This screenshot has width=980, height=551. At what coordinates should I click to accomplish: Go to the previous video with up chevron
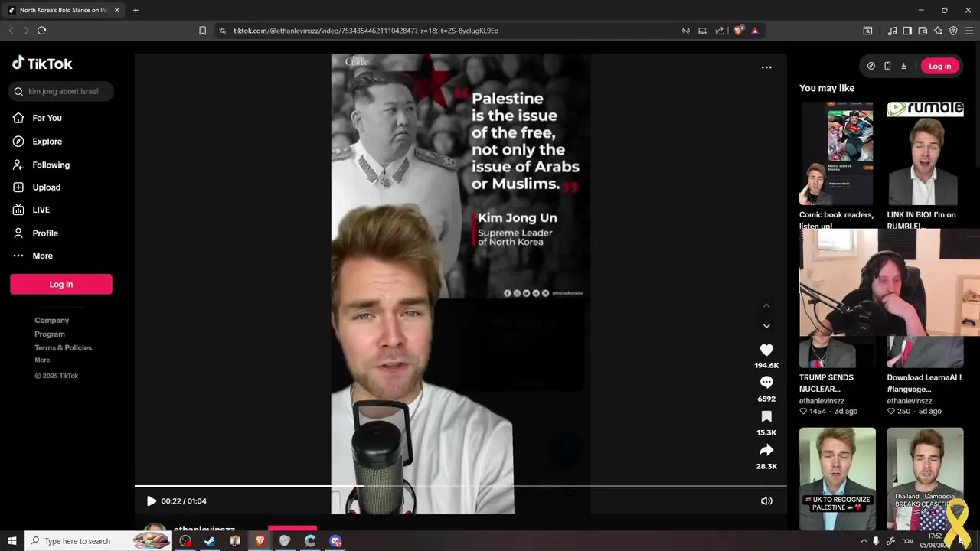766,306
